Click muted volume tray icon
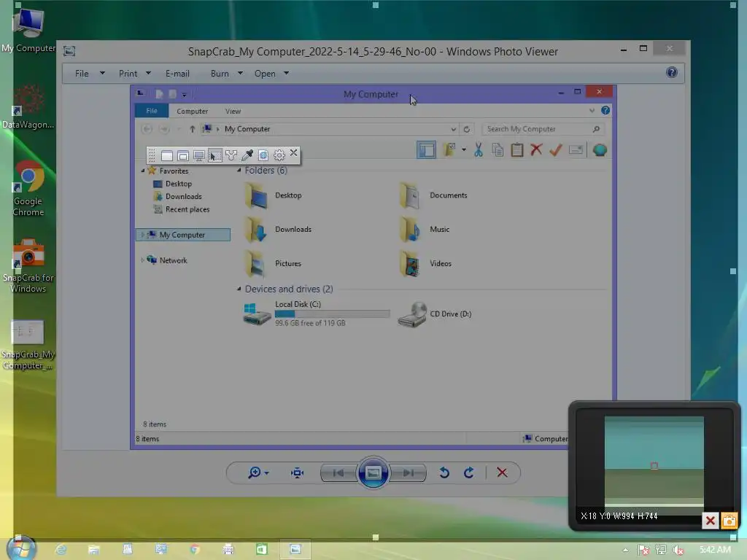The width and height of the screenshot is (747, 560). click(x=678, y=550)
